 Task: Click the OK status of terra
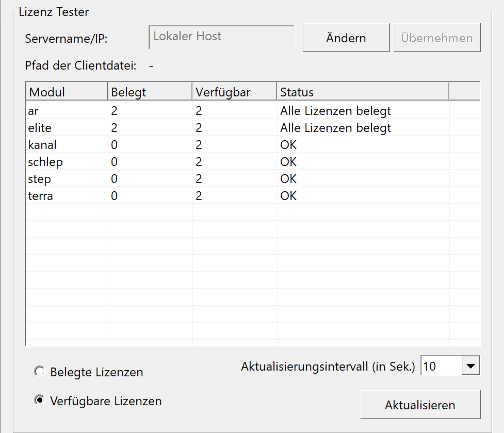[x=288, y=196]
